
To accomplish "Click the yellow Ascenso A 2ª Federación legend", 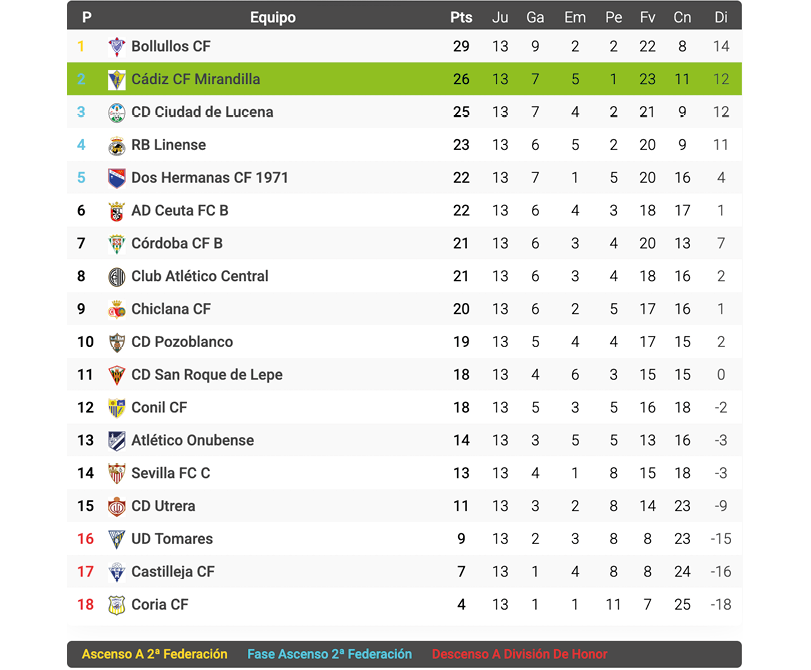I will 155,655.
